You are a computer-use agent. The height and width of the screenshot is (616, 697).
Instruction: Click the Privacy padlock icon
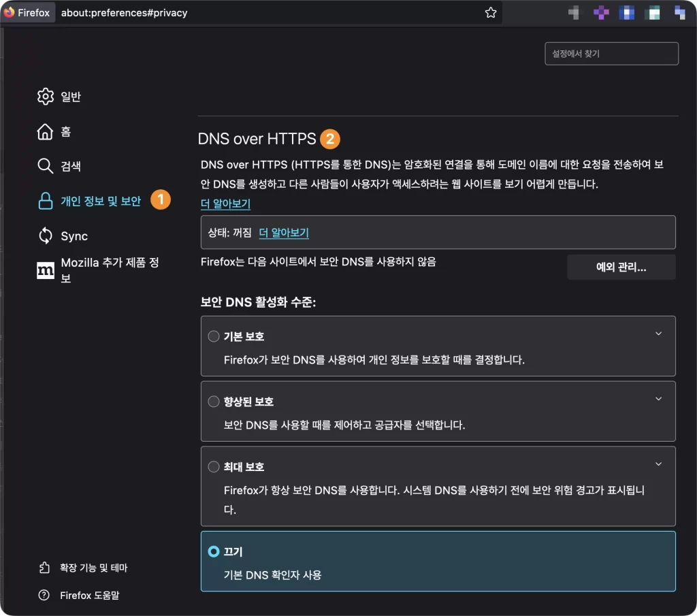tap(46, 201)
